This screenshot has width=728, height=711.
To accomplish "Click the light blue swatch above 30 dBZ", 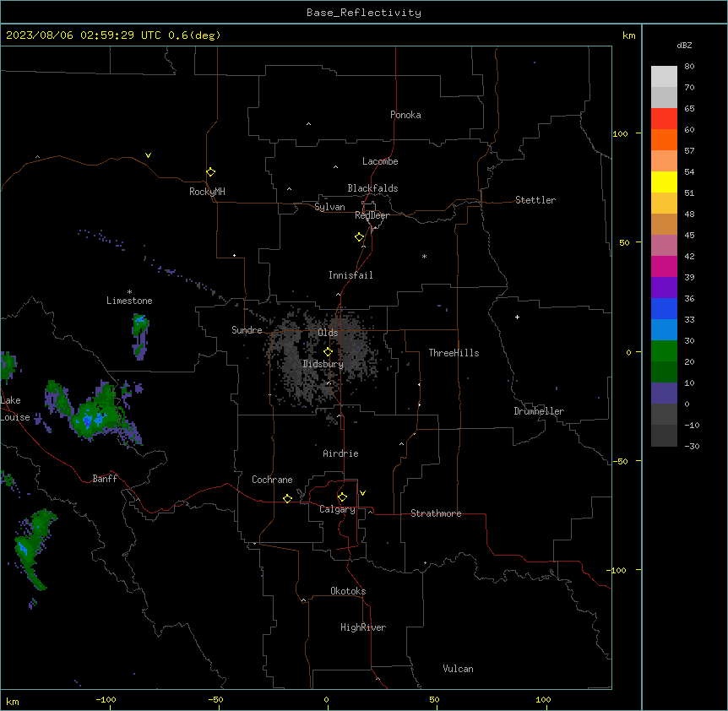I will pyautogui.click(x=664, y=329).
